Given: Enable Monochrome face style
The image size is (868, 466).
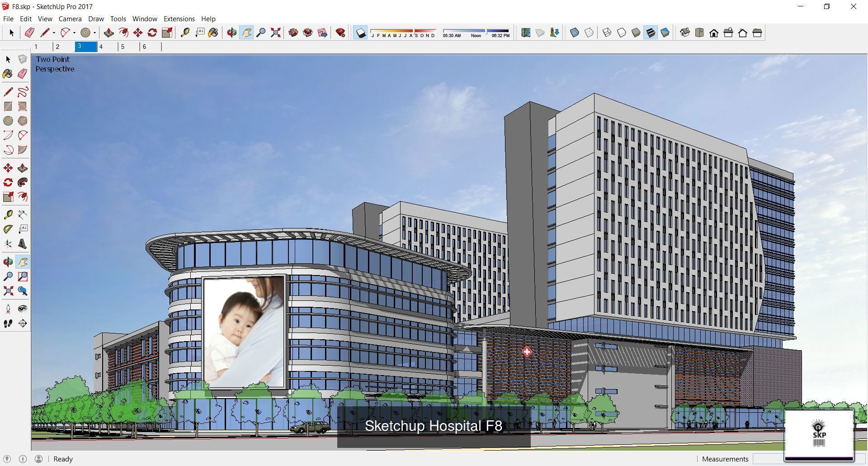Looking at the screenshot, I should point(665,33).
